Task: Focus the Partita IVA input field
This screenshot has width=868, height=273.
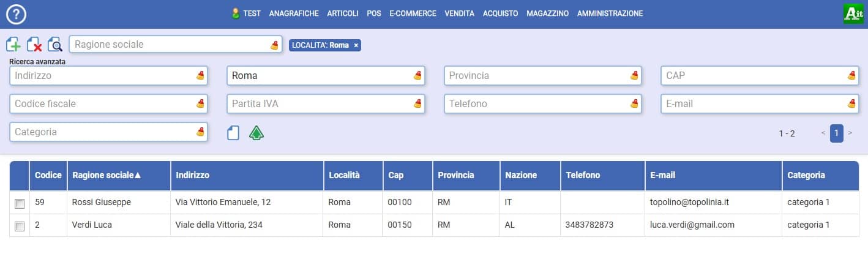Action: click(x=318, y=104)
